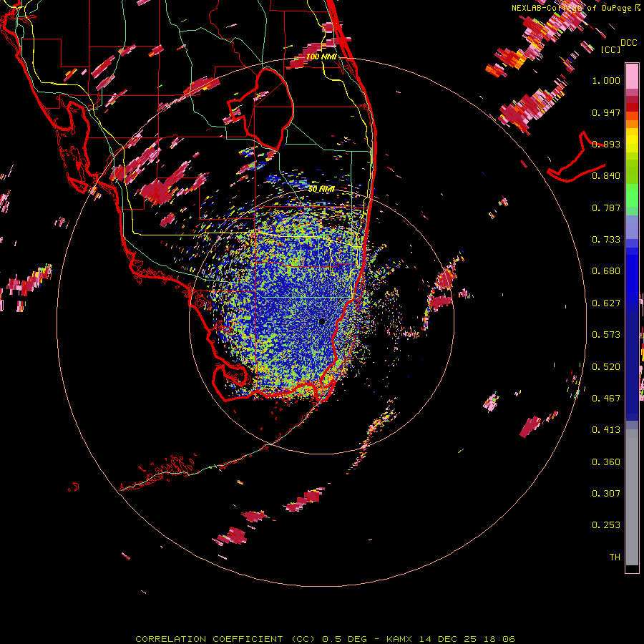
Task: Select the 0.627 scale value
Action: coord(606,303)
